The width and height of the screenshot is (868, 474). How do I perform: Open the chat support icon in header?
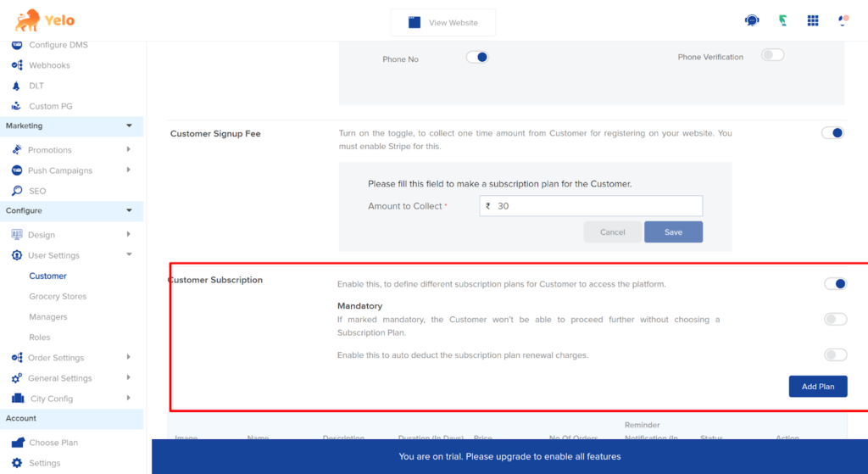pyautogui.click(x=752, y=20)
